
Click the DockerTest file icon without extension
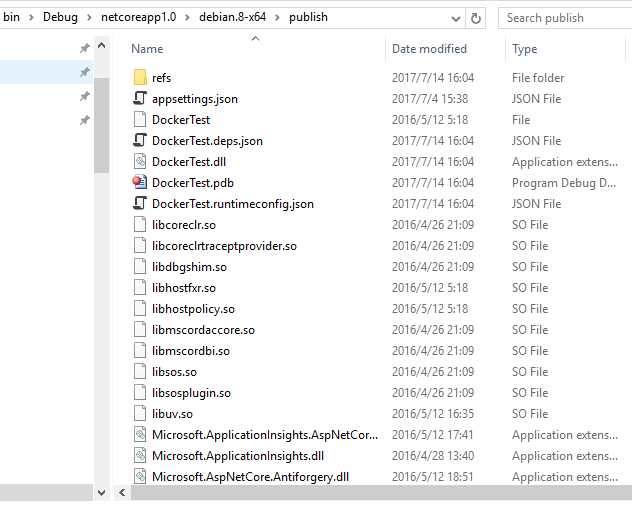[x=140, y=119]
